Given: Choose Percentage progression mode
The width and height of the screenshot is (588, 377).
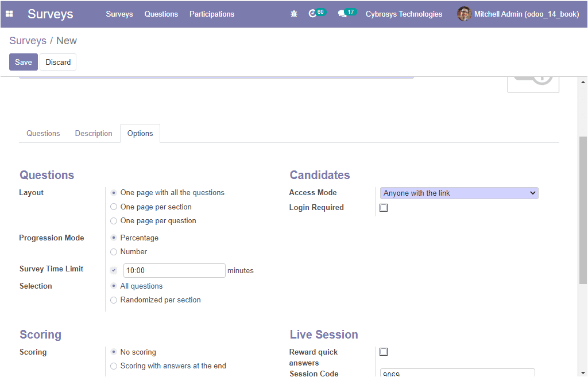Looking at the screenshot, I should click(114, 238).
